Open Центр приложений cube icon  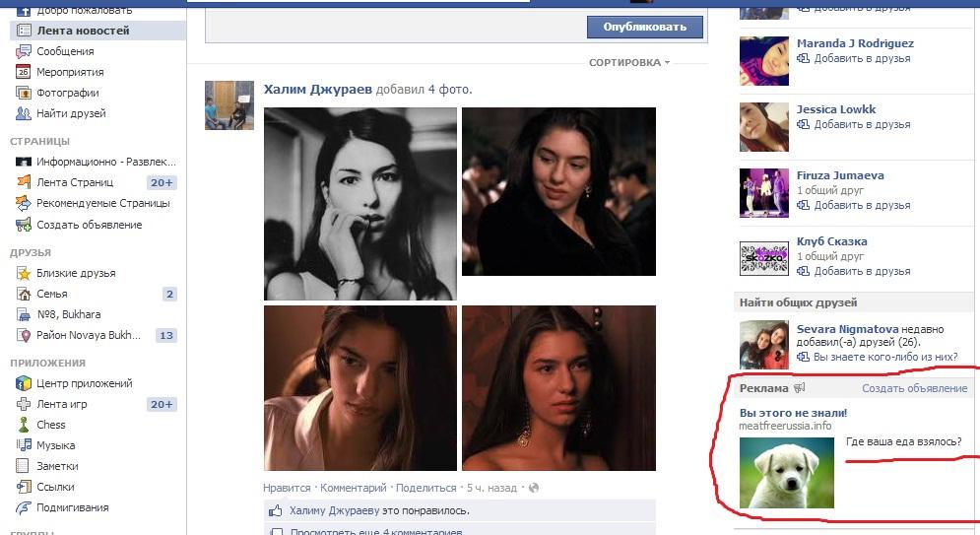click(23, 383)
